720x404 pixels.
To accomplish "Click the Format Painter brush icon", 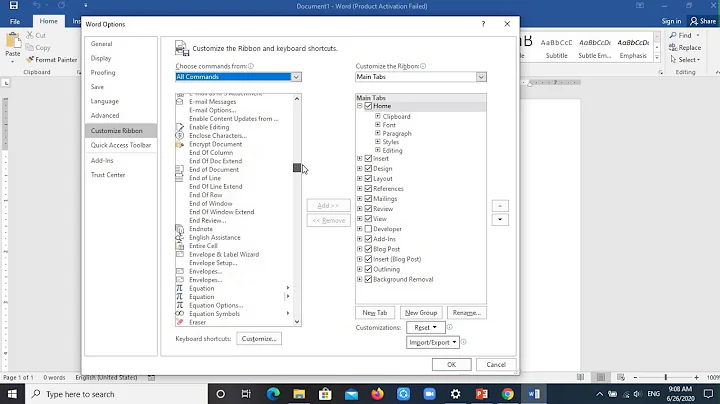I will click(30, 60).
